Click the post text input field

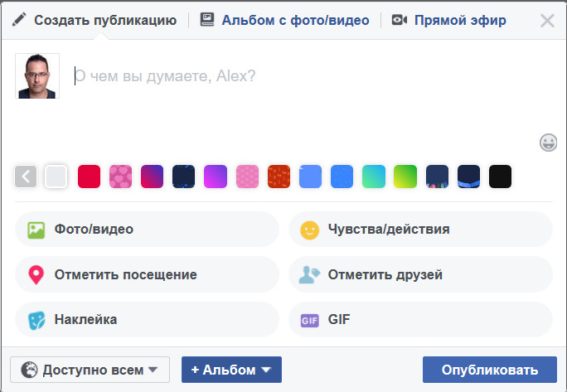pos(298,76)
